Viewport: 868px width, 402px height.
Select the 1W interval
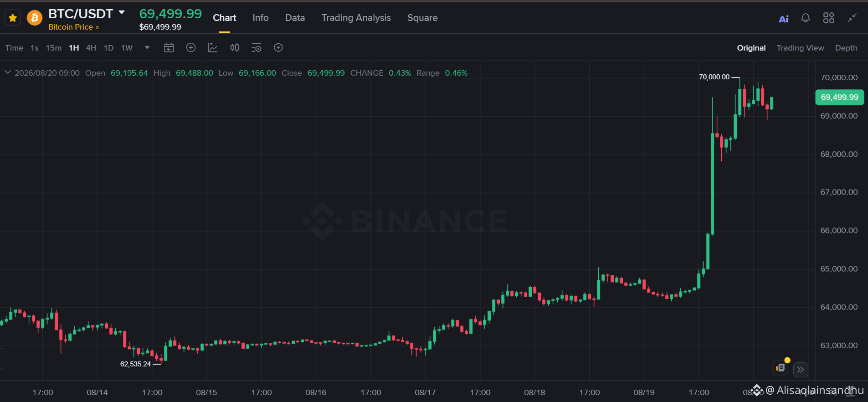click(x=127, y=48)
